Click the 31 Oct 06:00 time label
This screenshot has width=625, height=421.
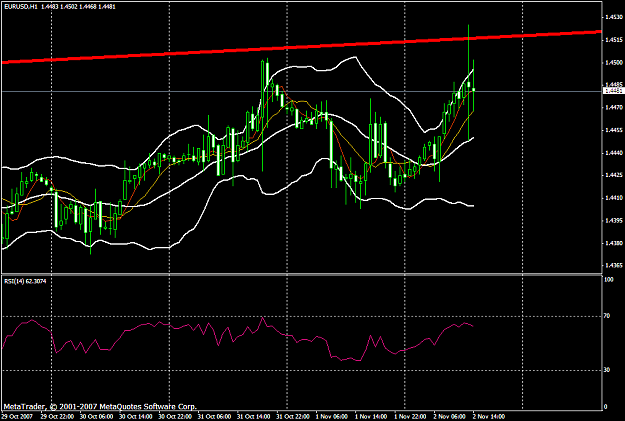214,417
